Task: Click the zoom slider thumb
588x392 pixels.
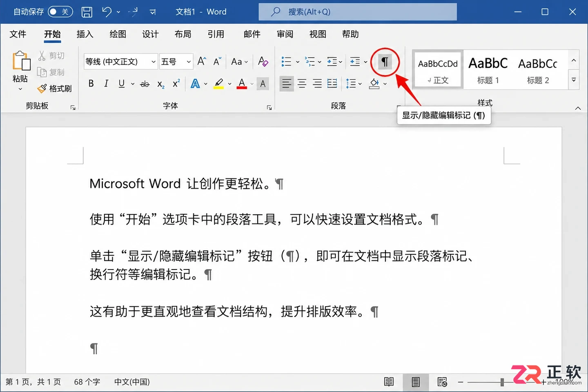Action: point(502,382)
